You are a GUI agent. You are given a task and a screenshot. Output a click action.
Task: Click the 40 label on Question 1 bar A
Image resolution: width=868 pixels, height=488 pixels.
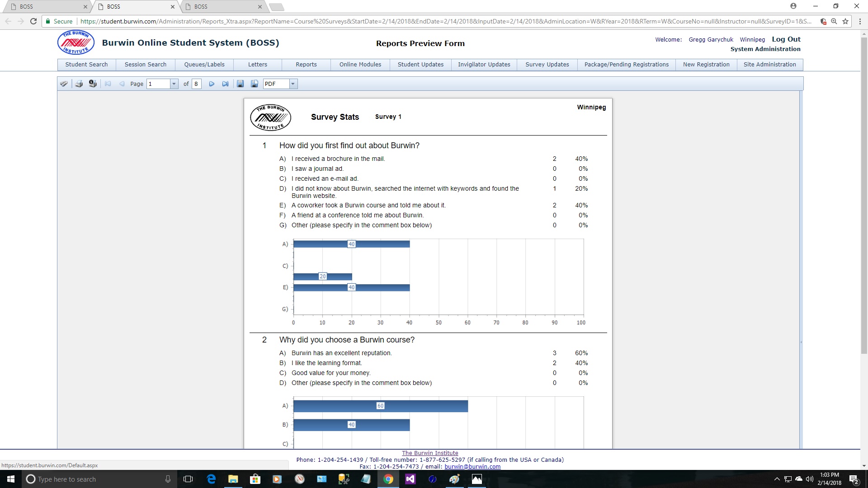pyautogui.click(x=352, y=244)
